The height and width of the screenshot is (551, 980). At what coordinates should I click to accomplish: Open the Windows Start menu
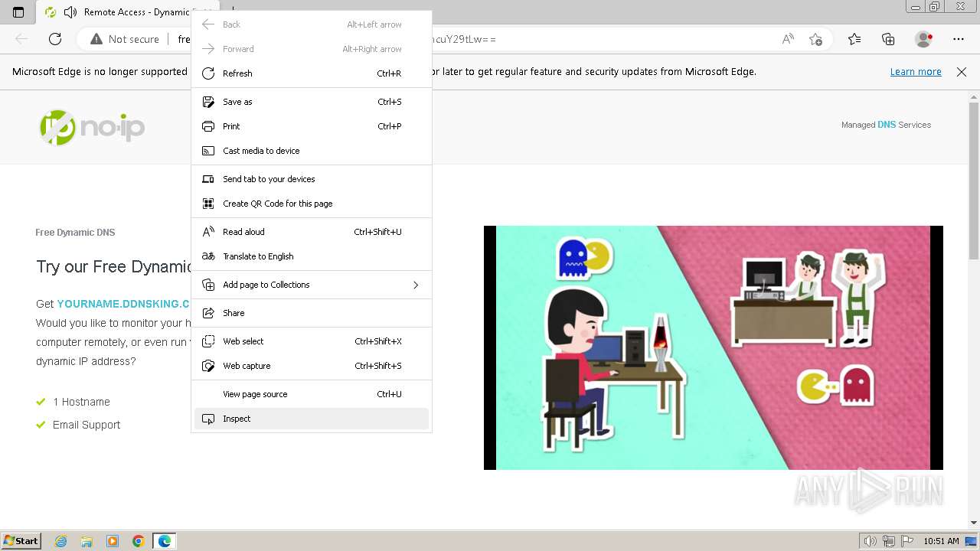click(21, 541)
